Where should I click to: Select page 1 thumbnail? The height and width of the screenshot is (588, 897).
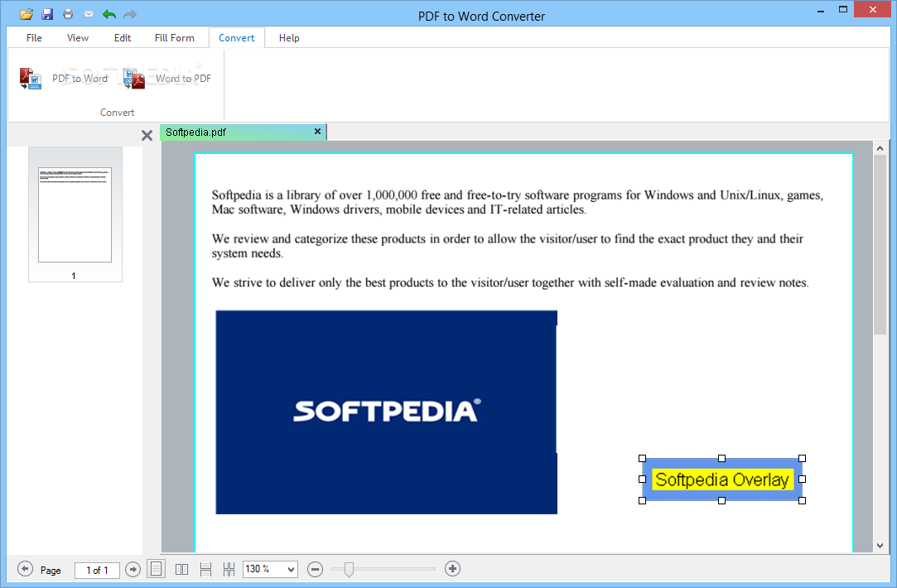pyautogui.click(x=75, y=214)
